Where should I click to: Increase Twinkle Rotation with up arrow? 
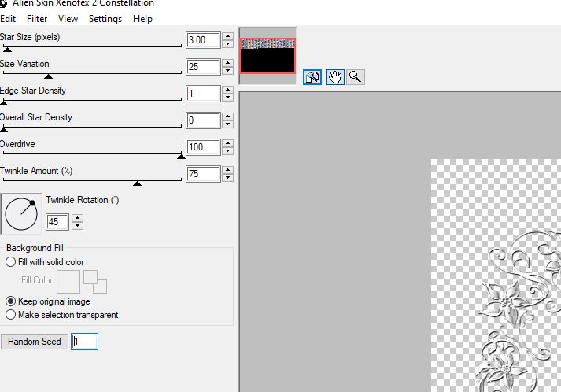coord(77,218)
